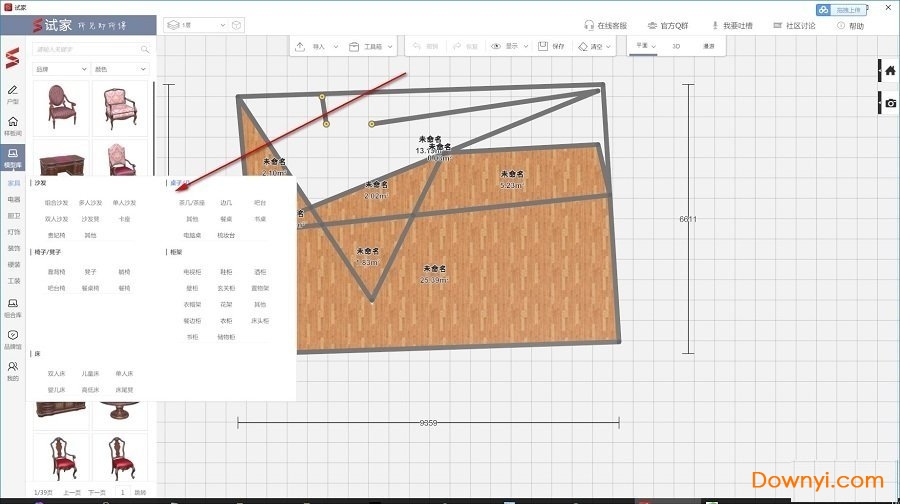
Task: Switch to the 漫游 roaming view tab
Action: 708,46
